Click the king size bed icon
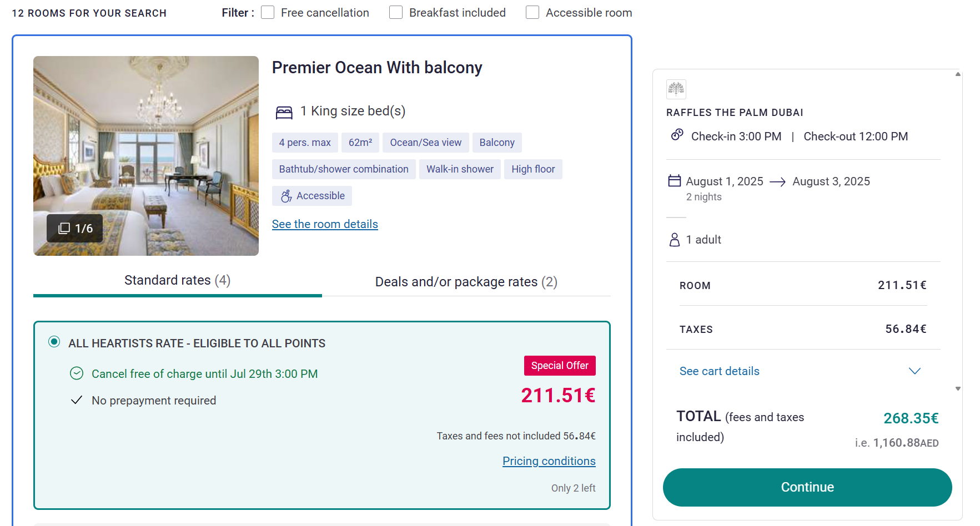This screenshot has width=980, height=526. pos(284,113)
